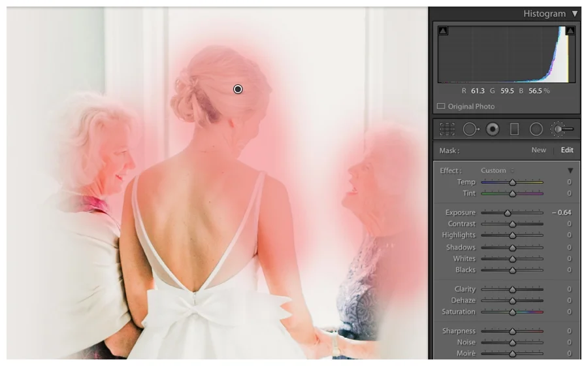This screenshot has height=366, width=588.
Task: Click the Shadows slider handle
Action: [x=512, y=248]
